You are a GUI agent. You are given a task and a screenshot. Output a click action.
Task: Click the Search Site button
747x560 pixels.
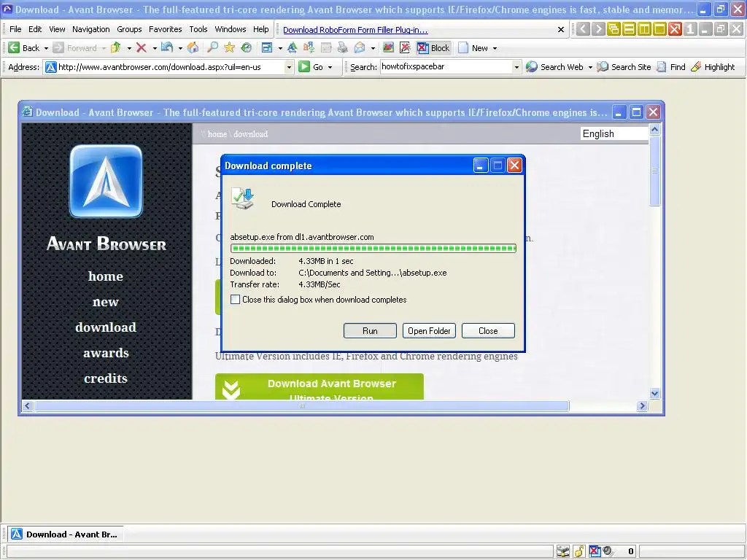[624, 66]
